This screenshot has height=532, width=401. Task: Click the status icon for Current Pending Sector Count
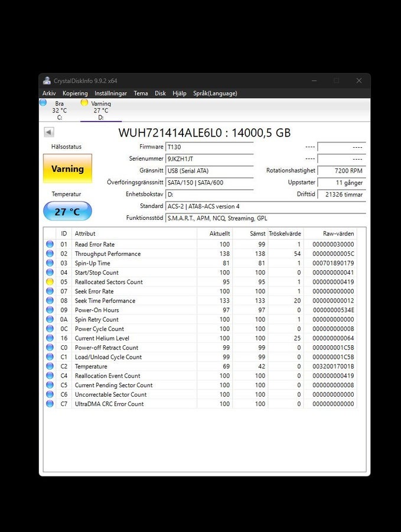click(x=50, y=385)
